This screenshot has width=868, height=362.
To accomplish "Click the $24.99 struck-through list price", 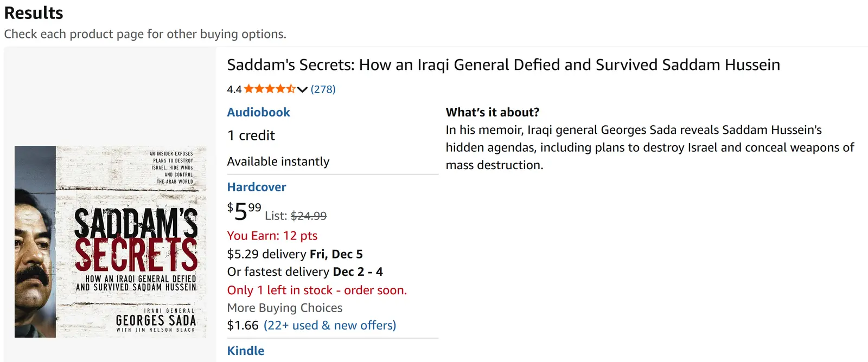I will coord(309,216).
